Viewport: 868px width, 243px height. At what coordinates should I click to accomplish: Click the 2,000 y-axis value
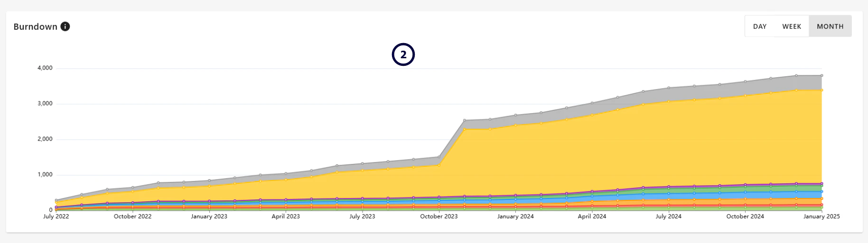point(45,139)
